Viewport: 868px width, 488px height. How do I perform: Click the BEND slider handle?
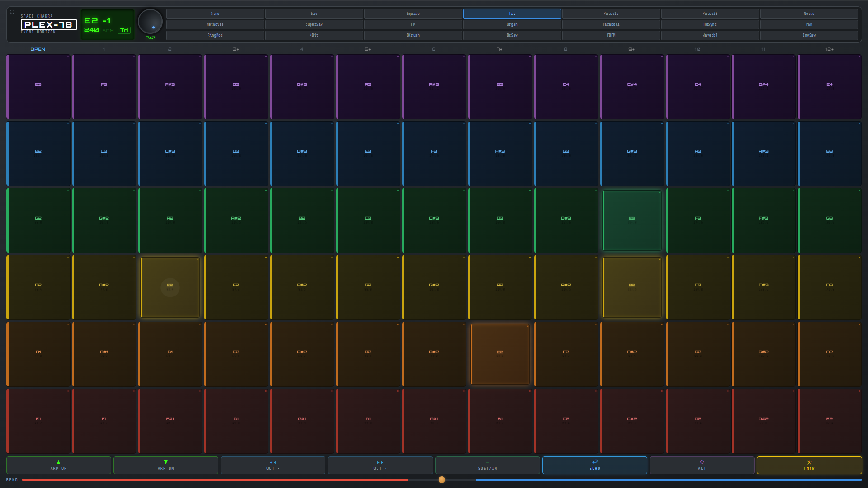(442, 479)
